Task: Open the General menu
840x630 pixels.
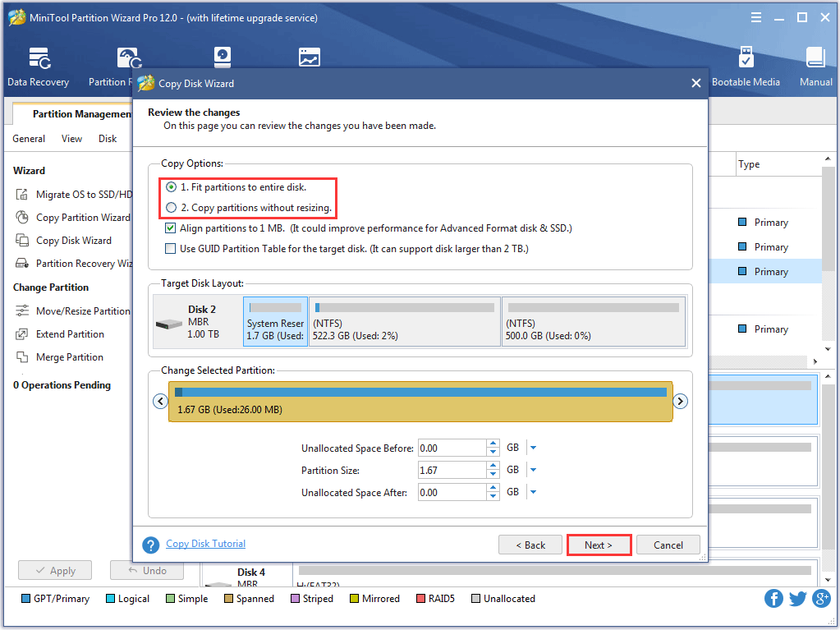Action: (29, 139)
